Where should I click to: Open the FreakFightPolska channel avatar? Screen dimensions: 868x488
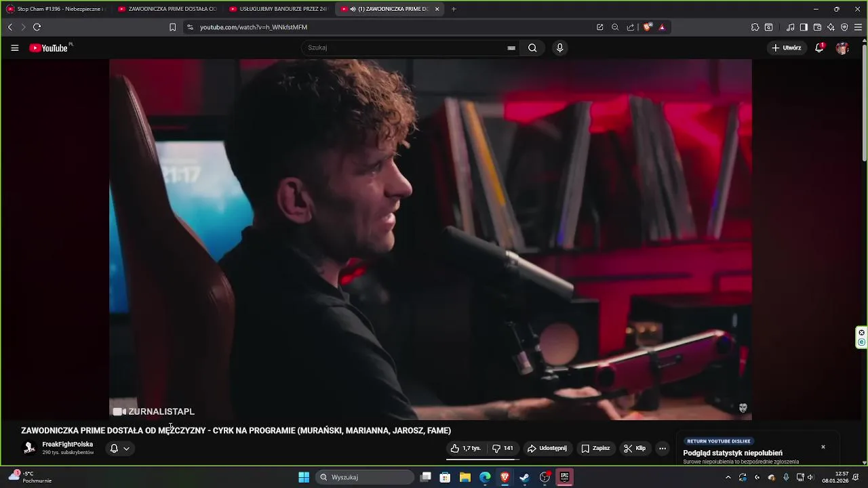point(29,448)
